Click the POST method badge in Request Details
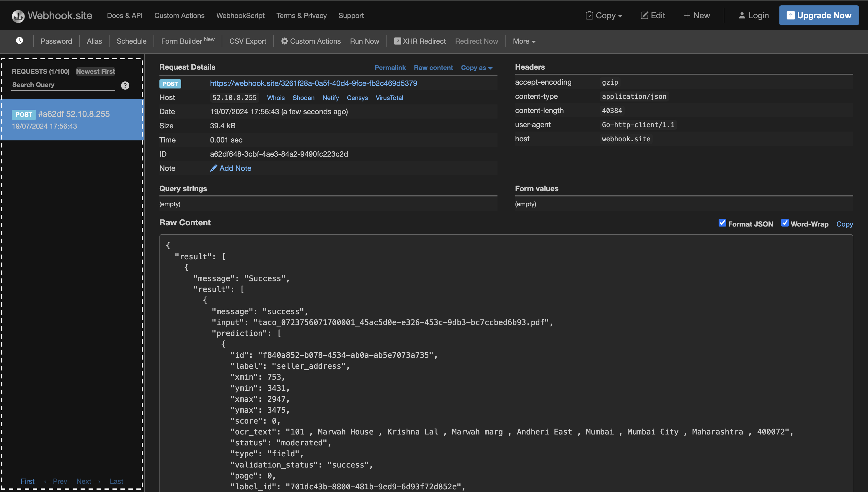The image size is (868, 492). coord(170,84)
